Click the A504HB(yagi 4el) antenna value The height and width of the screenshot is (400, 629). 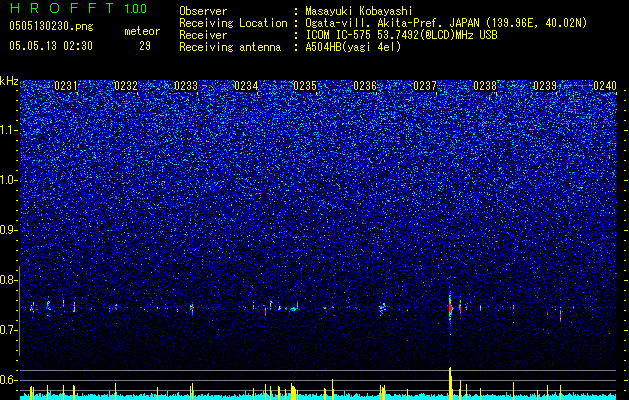pos(353,47)
